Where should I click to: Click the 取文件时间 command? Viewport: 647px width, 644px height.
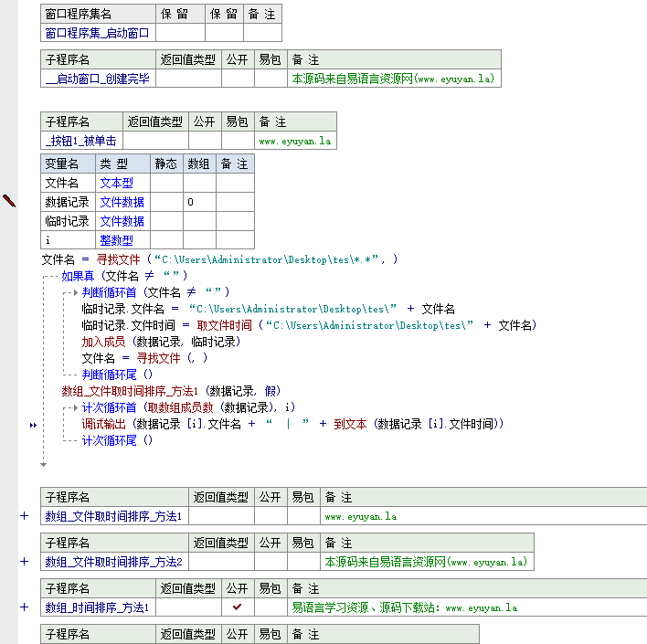(224, 325)
